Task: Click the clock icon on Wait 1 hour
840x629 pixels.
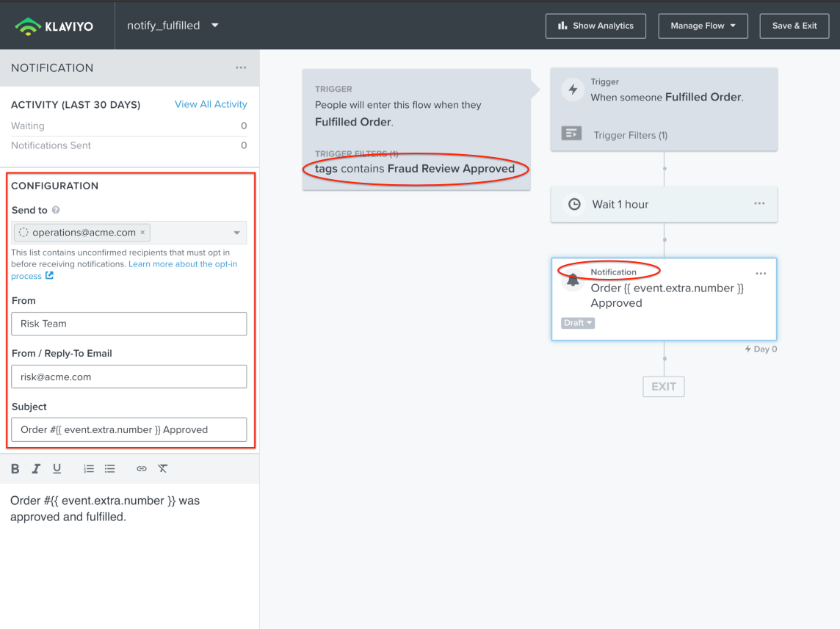Action: click(574, 204)
